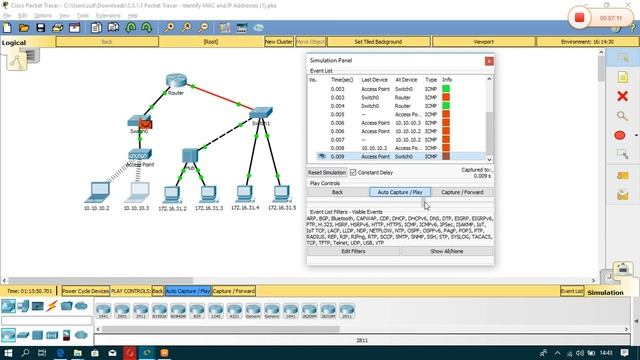Viewport: 640px width, 360px height.
Task: Open the Activity Wizard toolbar icon
Action: pos(75,28)
